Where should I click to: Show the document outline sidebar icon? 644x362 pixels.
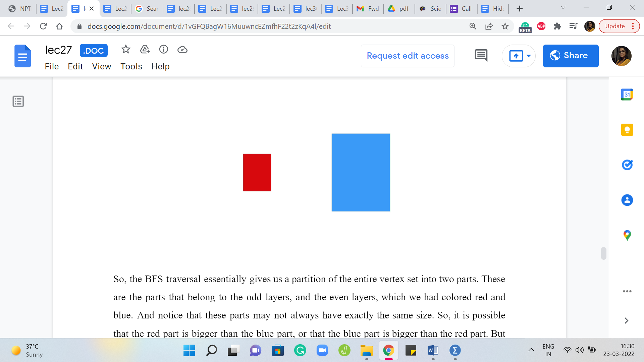(18, 101)
